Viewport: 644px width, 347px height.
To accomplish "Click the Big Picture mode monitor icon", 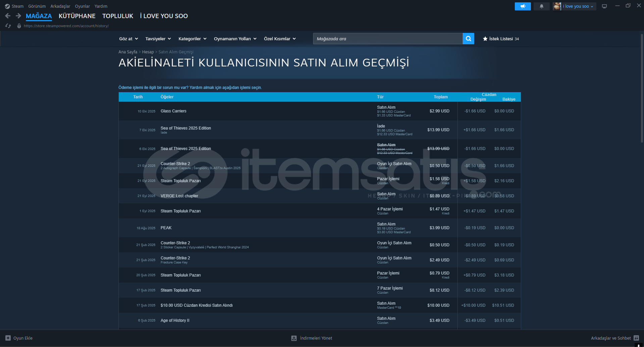I will coord(604,6).
